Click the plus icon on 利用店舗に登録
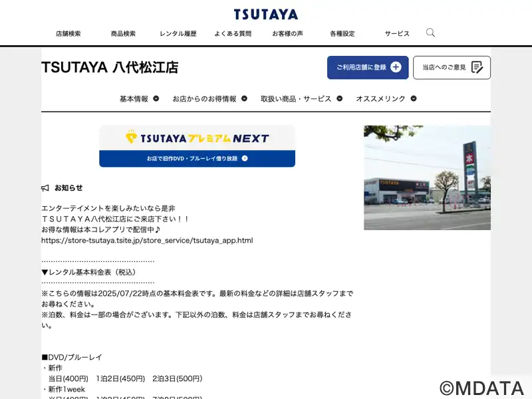Viewport: 532px width, 399px height. 396,67
